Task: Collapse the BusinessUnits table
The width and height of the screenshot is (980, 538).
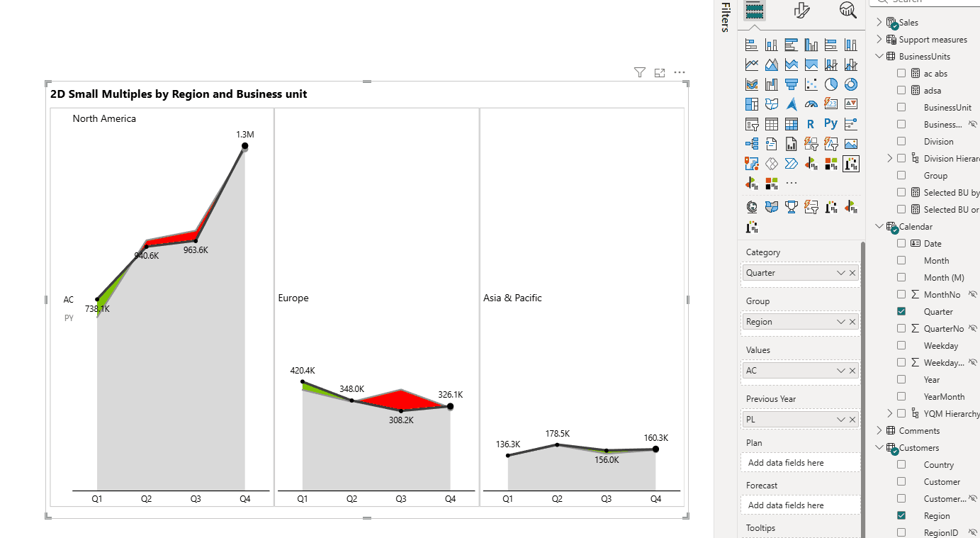Action: click(879, 56)
